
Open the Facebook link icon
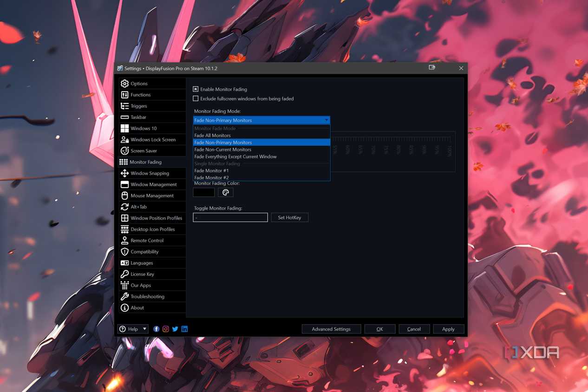click(x=157, y=329)
